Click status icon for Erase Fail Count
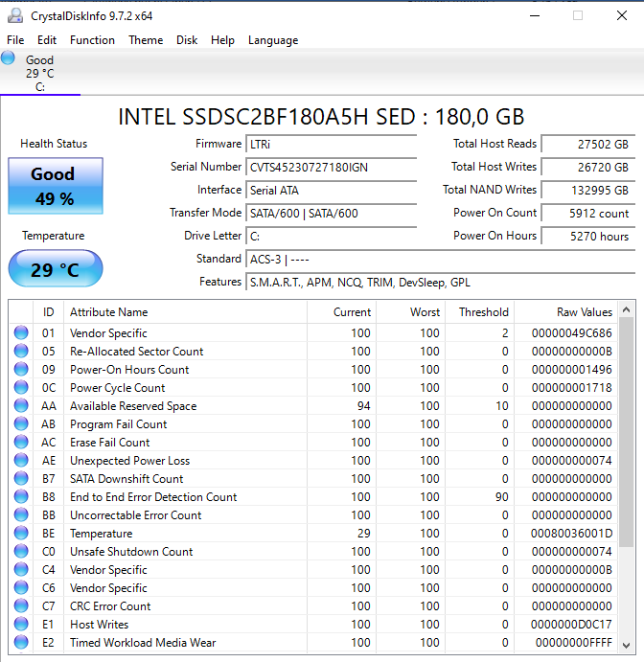Viewport: 644px width, 662px height. tap(21, 442)
